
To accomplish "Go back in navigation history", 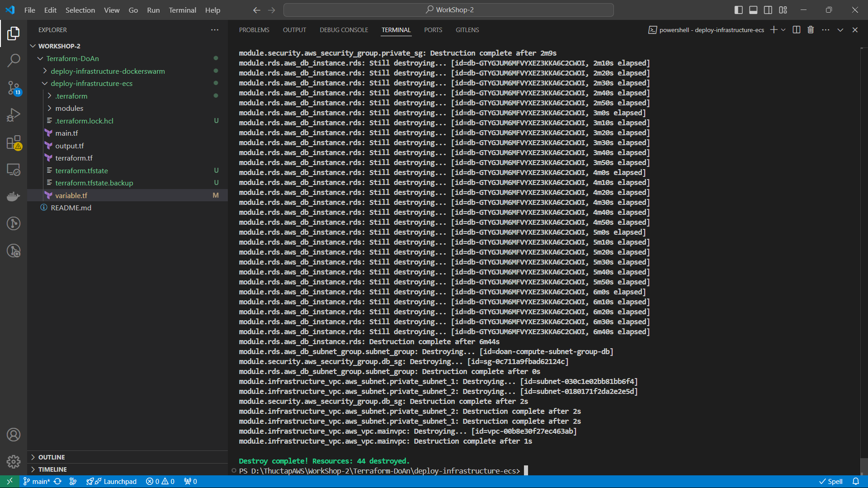I will tap(257, 10).
